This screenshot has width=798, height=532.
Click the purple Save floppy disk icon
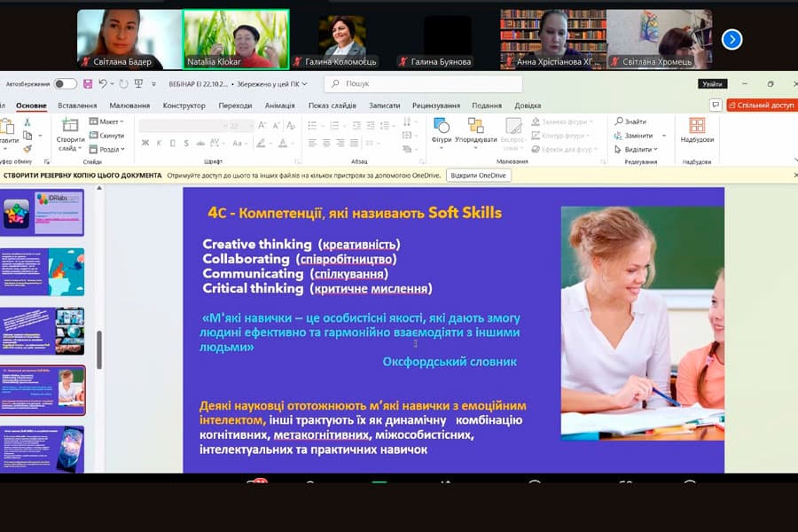pyautogui.click(x=88, y=84)
